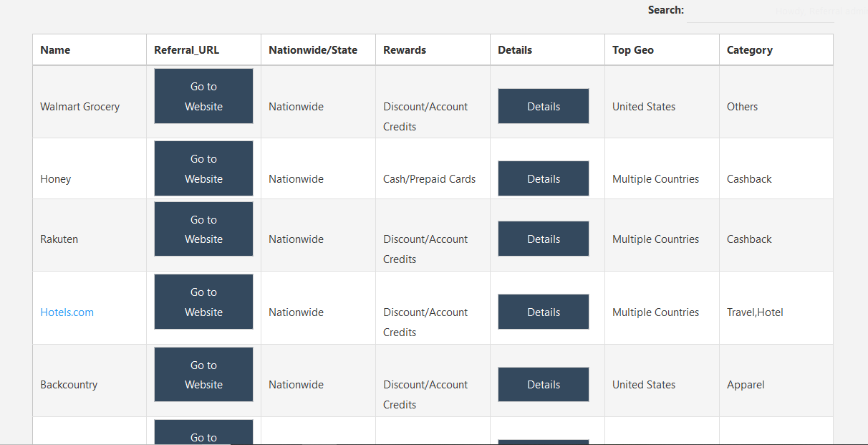Click Multiple Countries in Honey row
The image size is (868, 445).
tap(655, 179)
